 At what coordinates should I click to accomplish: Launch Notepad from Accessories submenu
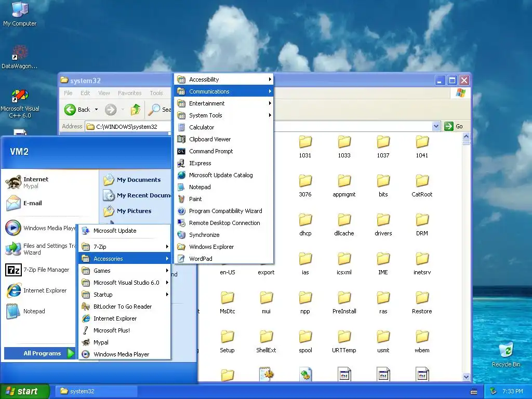coord(223,187)
